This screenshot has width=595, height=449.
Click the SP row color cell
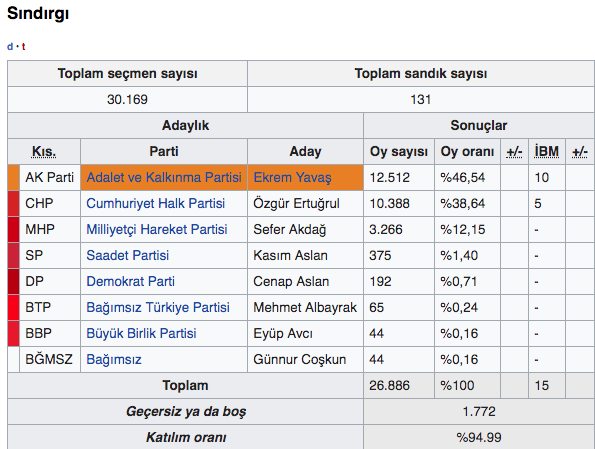click(13, 255)
